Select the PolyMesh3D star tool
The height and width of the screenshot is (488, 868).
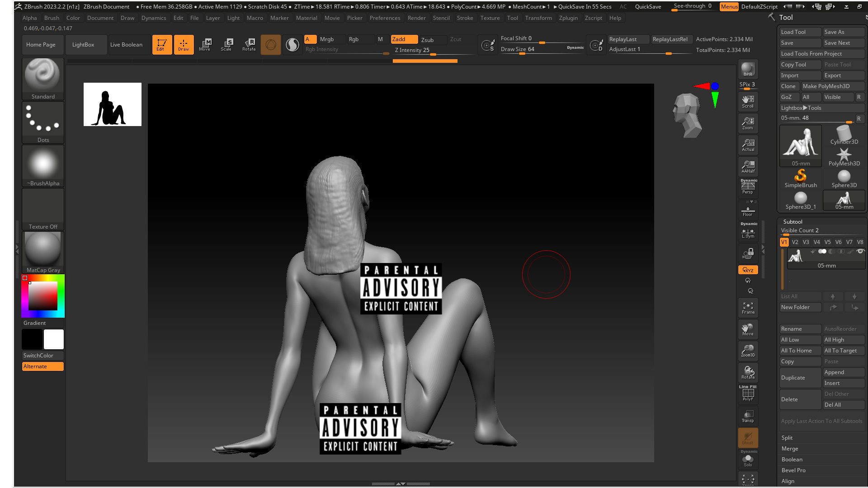(x=844, y=157)
